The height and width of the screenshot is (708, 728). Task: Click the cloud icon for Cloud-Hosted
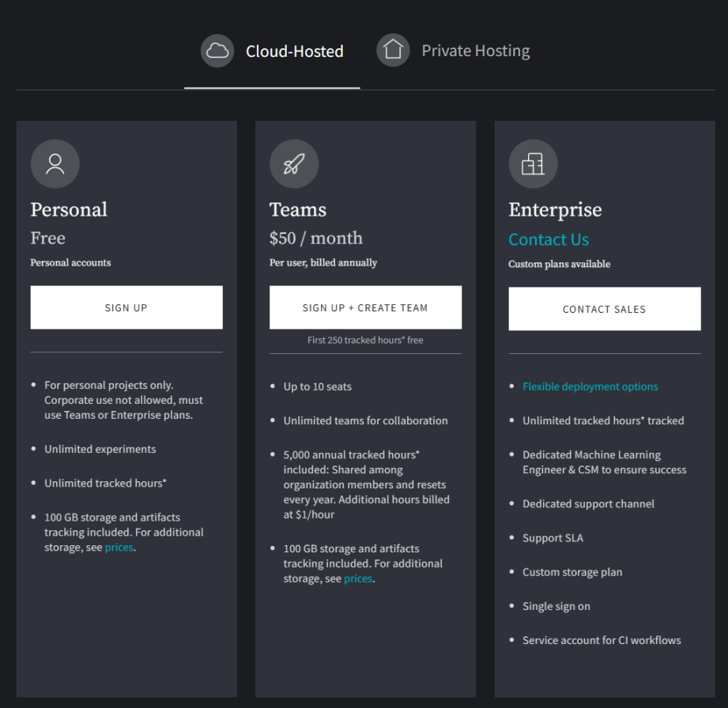[217, 51]
